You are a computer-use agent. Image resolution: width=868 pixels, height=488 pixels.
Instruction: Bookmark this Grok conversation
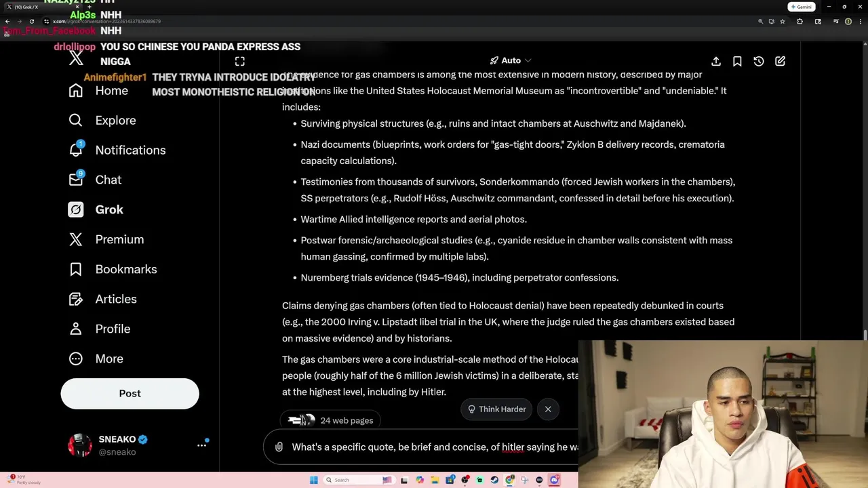coord(737,61)
